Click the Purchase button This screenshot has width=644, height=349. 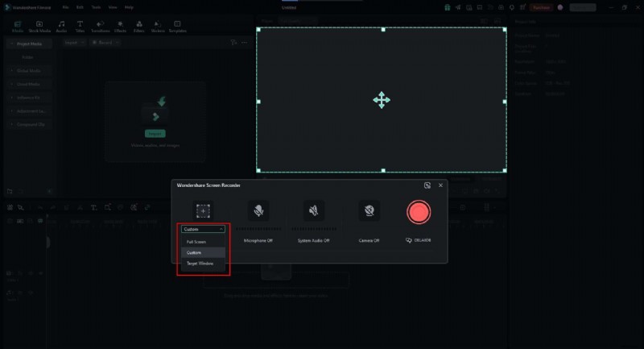pos(541,7)
